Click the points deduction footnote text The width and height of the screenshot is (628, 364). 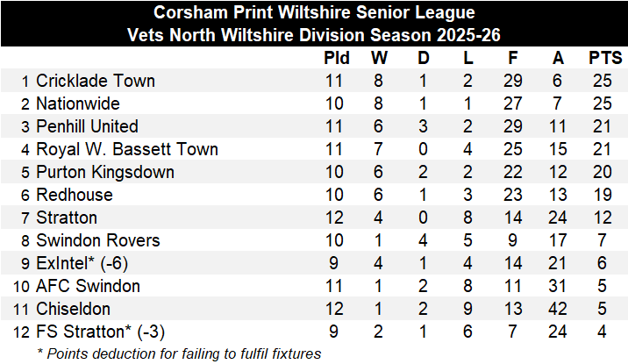[x=179, y=353]
